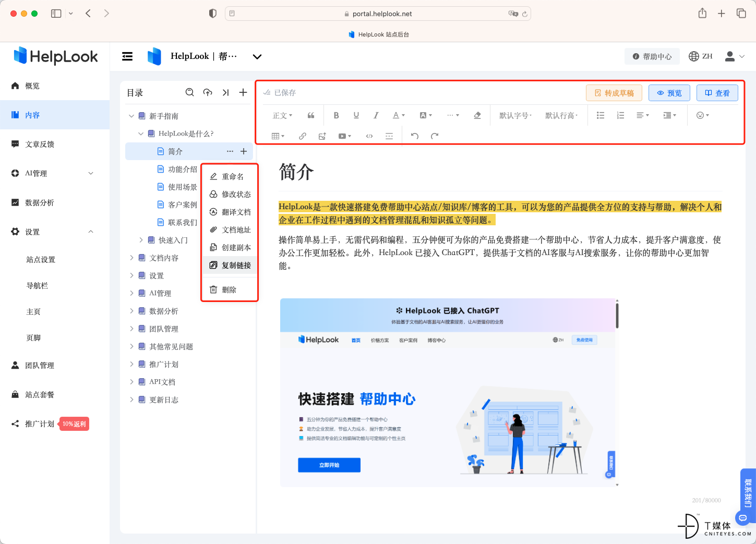Open the three-dot menu on 简介 row
Viewport: 756px width, 544px height.
coord(230,151)
